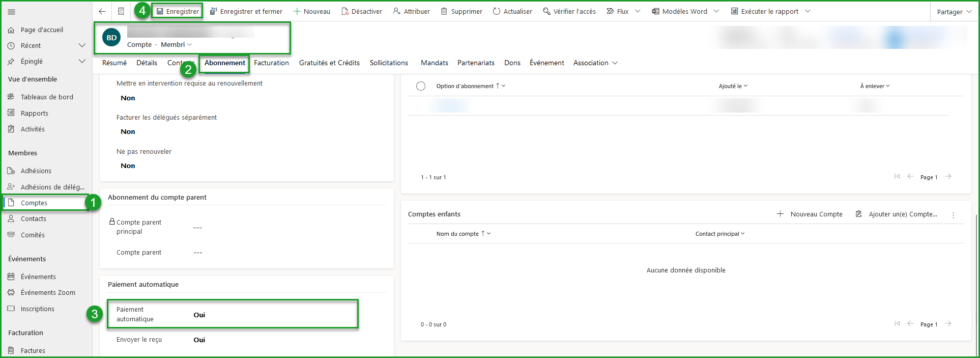Expand the Association tab dropdown

(x=615, y=63)
